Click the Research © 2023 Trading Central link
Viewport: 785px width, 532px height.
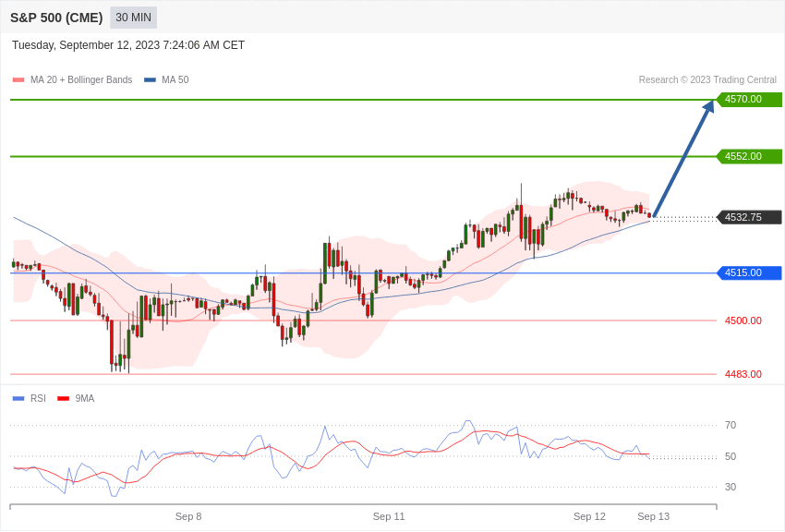706,79
